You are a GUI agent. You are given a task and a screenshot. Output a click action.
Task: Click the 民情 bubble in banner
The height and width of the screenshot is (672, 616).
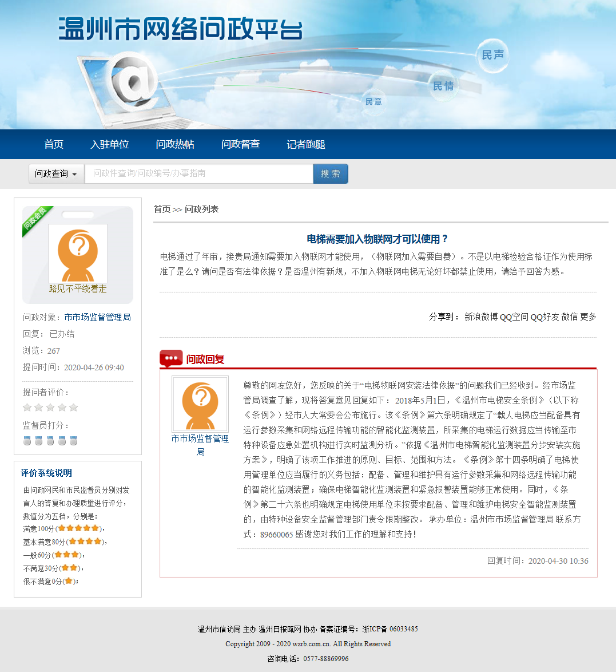click(443, 86)
